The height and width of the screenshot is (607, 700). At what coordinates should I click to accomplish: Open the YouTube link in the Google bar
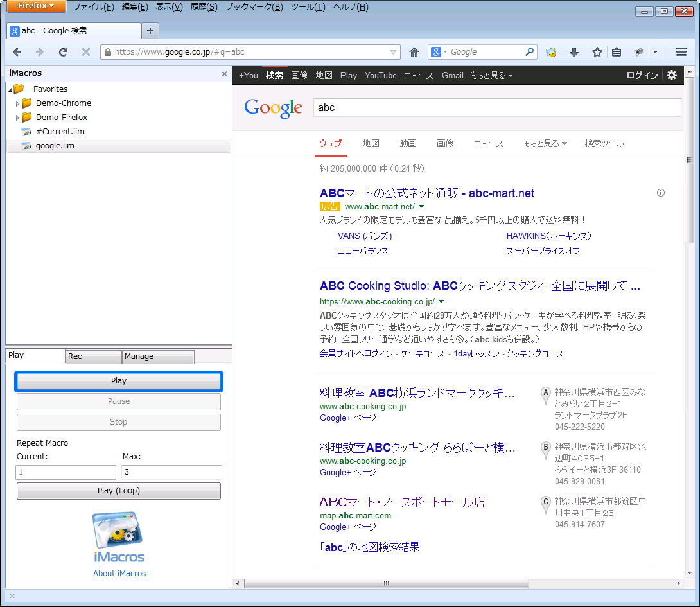click(380, 76)
